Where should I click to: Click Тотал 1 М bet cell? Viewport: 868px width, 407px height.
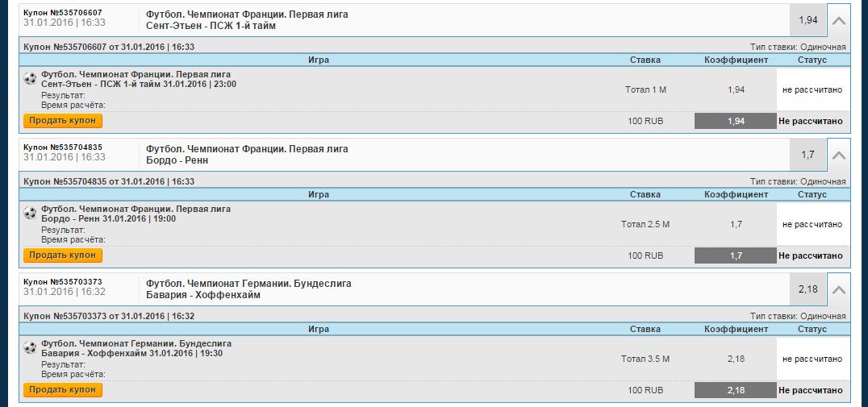[645, 89]
